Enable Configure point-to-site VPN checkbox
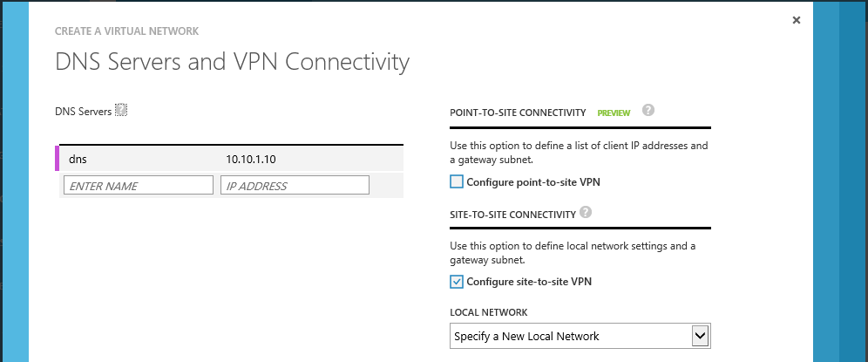 tap(458, 182)
